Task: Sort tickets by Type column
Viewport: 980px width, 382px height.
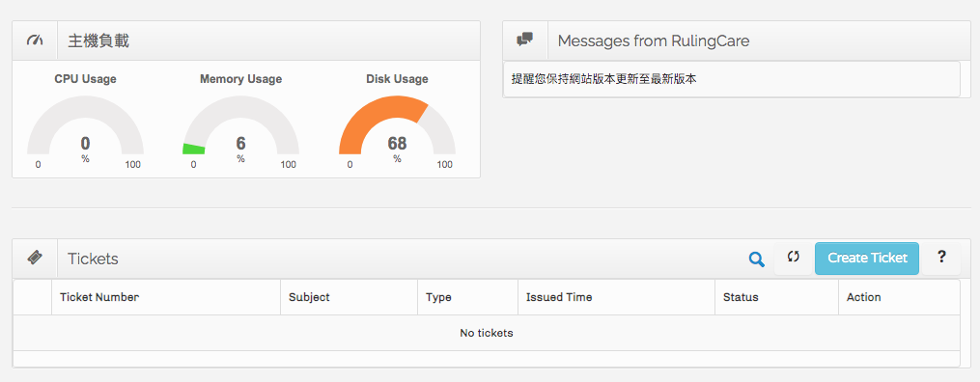Action: [x=438, y=297]
